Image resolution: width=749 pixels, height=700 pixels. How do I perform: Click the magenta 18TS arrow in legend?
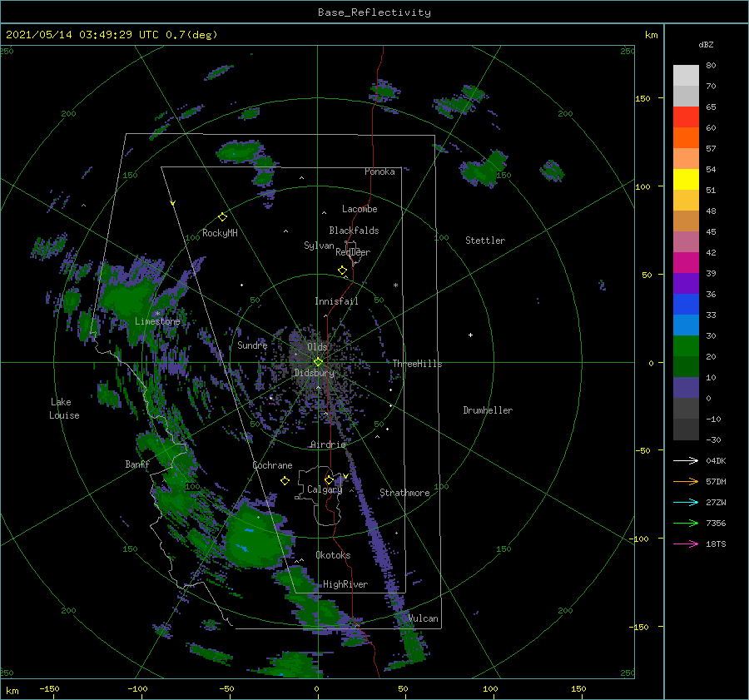pyautogui.click(x=686, y=544)
